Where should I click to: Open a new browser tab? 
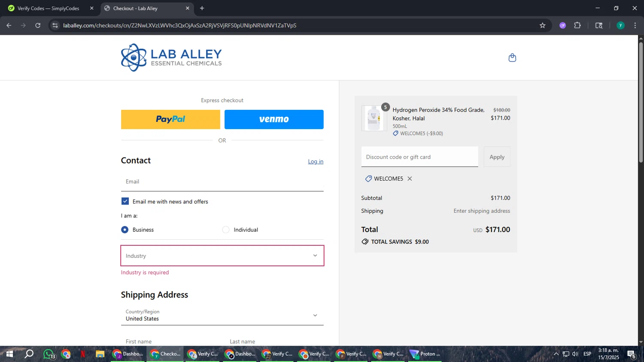(x=202, y=8)
